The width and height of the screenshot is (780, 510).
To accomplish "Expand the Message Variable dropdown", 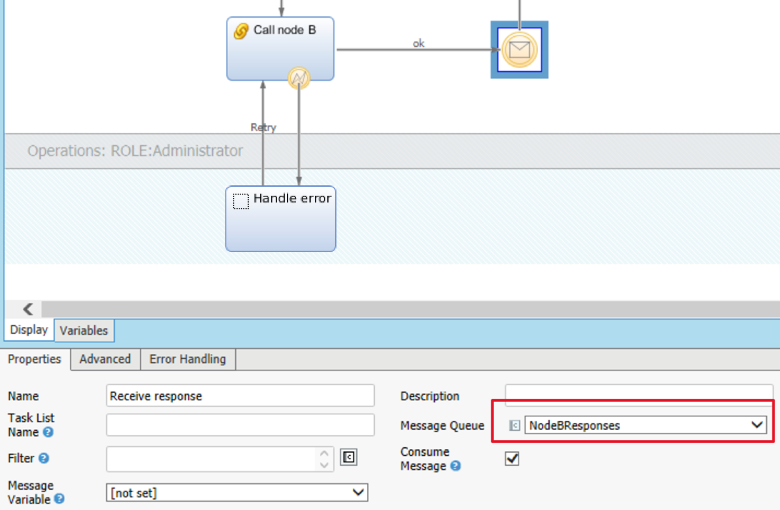I will 358,492.
